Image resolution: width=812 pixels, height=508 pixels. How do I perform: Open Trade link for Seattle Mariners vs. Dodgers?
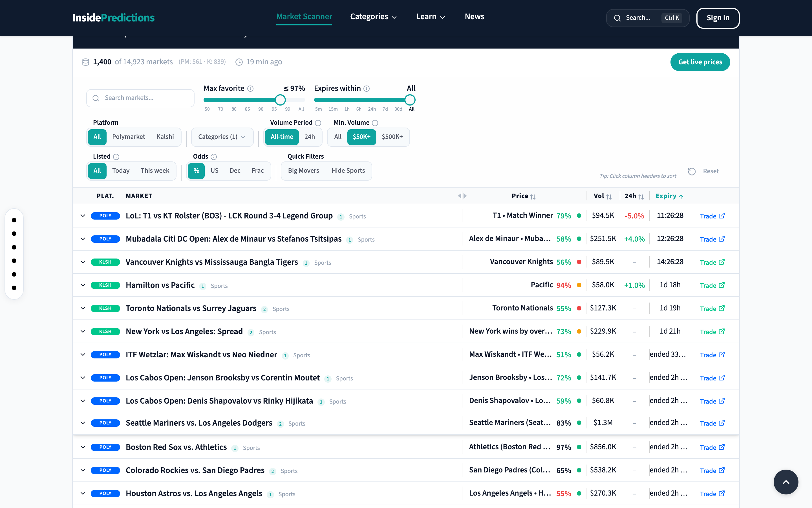pyautogui.click(x=712, y=423)
